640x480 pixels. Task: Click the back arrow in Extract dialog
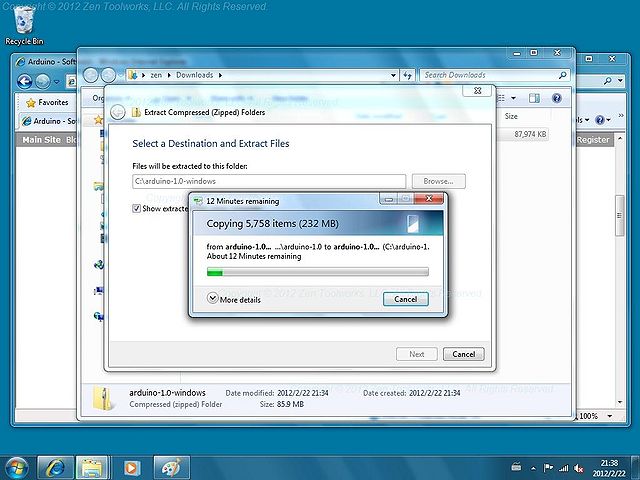tap(118, 112)
